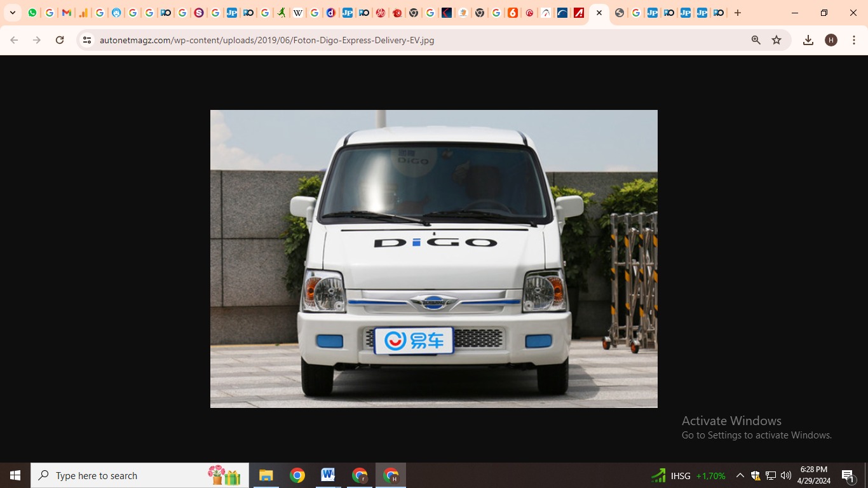Open the Chrome three-dot menu
868x488 pixels.
853,40
